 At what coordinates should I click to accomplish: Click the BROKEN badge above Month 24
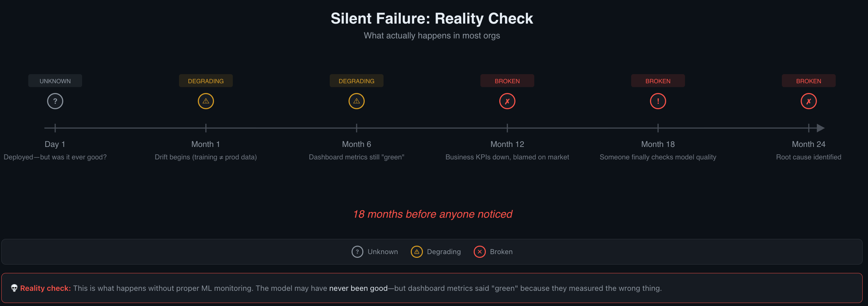[808, 81]
